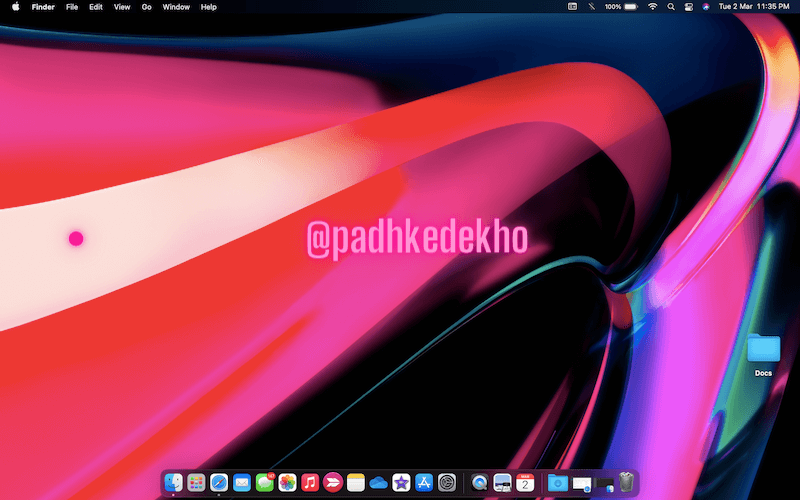Open the Wi-Fi status menu

pyautogui.click(x=653, y=7)
